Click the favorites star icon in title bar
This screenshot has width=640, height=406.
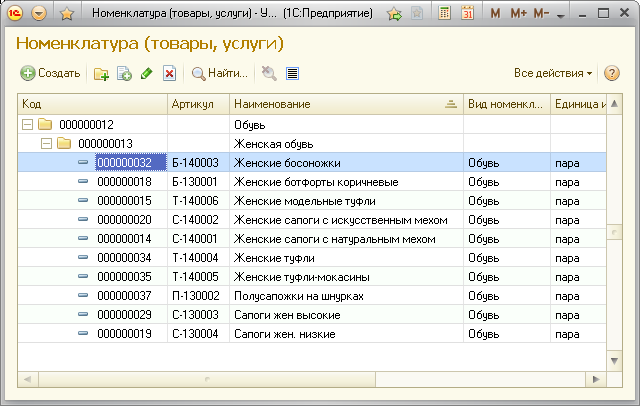click(67, 14)
